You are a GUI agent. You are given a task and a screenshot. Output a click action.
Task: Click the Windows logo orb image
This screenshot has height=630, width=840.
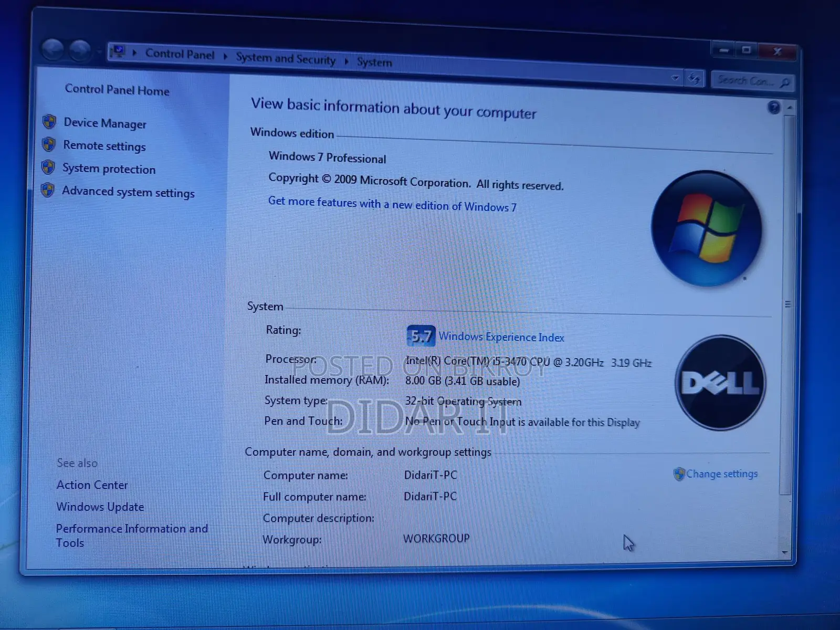coord(706,228)
